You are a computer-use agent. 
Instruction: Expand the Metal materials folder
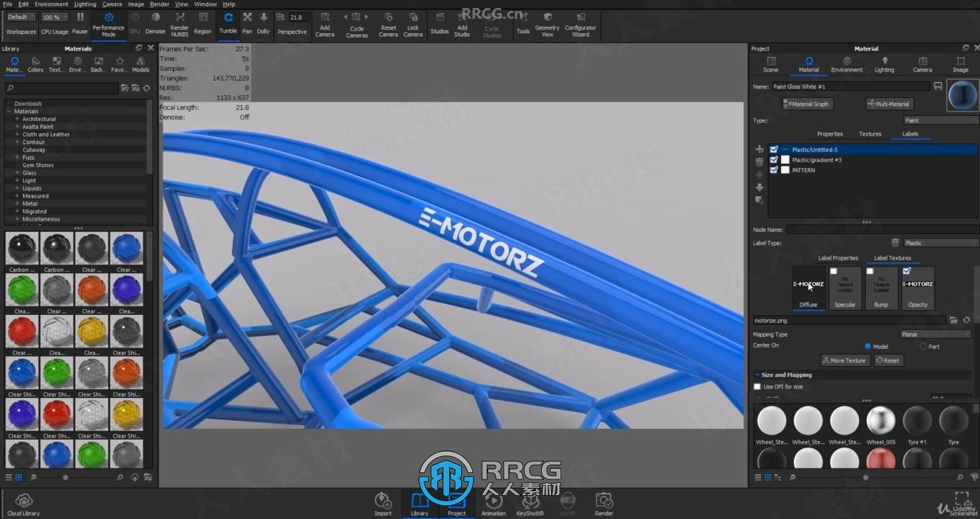click(17, 204)
